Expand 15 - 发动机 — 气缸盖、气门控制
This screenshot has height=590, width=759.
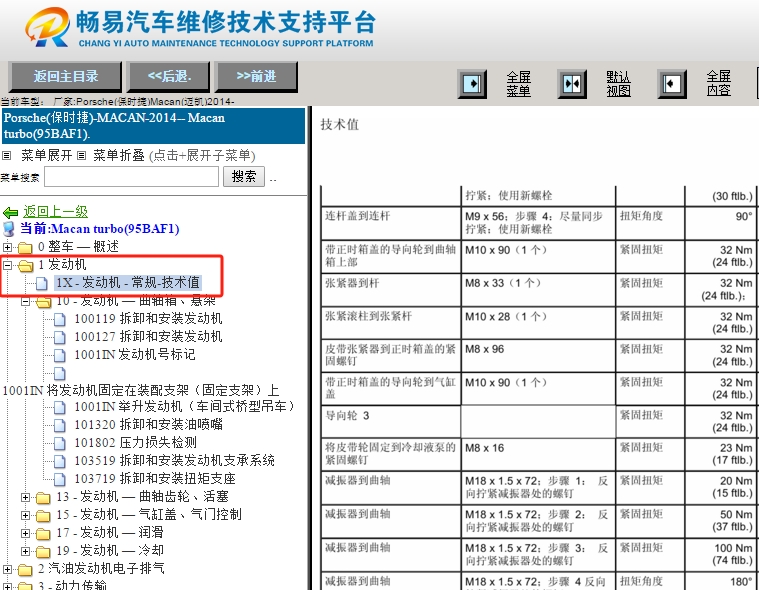[25, 515]
